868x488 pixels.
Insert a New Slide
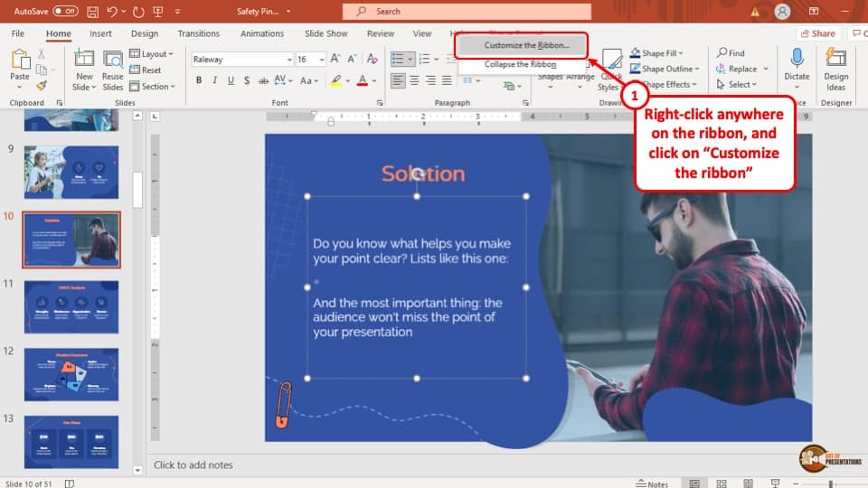tap(84, 70)
